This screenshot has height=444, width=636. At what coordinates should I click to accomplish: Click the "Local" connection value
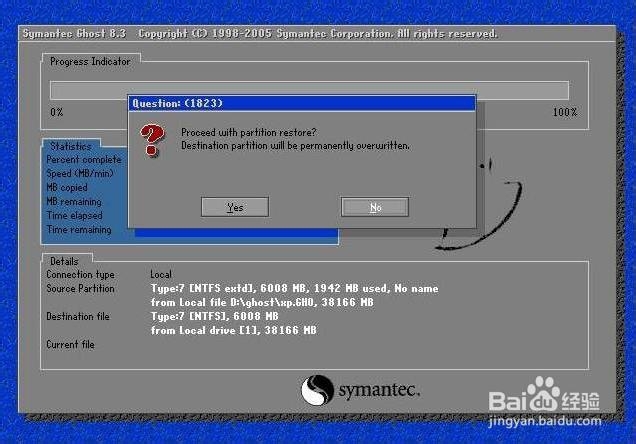pyautogui.click(x=161, y=275)
